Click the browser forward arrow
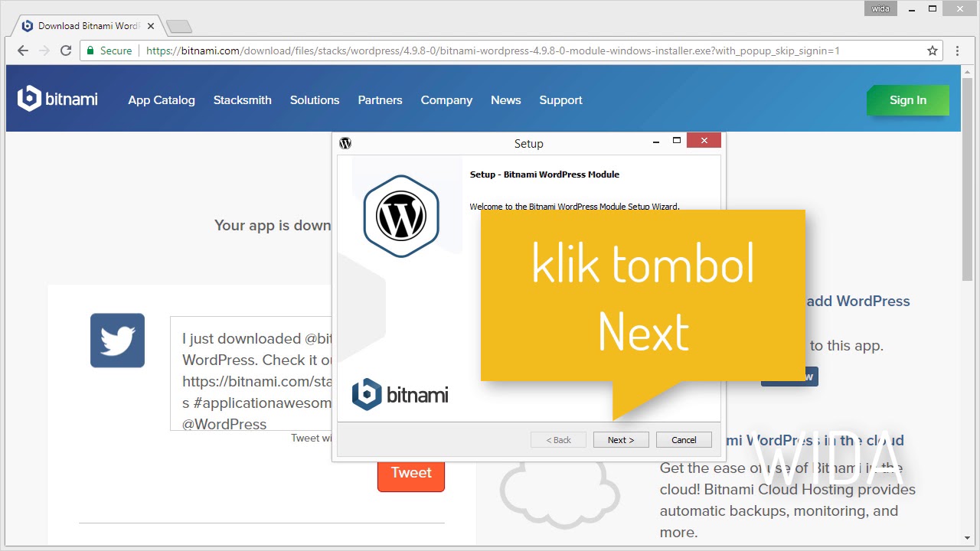Image resolution: width=980 pixels, height=551 pixels. (x=44, y=51)
